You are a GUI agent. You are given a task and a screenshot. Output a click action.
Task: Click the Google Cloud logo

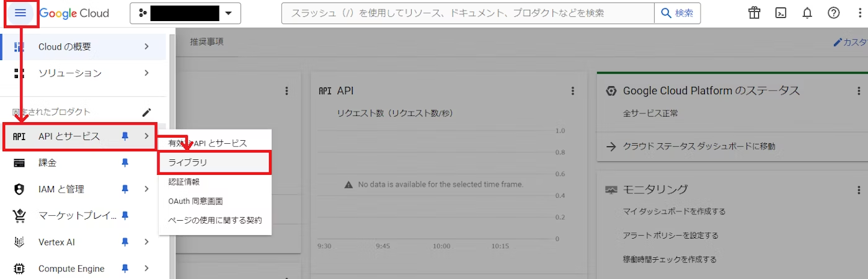pos(74,13)
